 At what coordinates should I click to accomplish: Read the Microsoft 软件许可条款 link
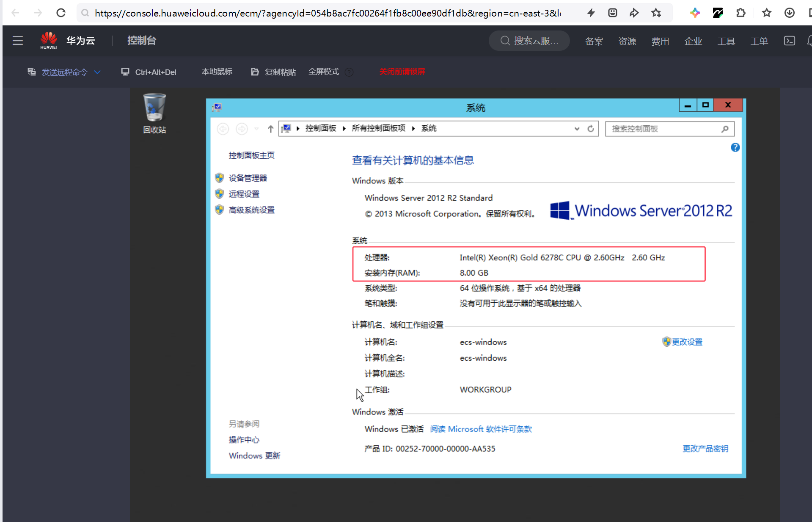(x=481, y=429)
